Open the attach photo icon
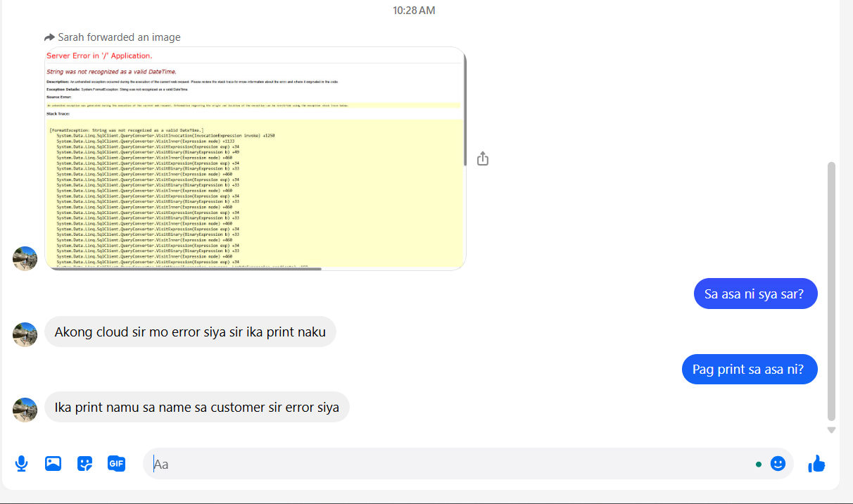Screen dimensions: 853x504 click(x=53, y=464)
